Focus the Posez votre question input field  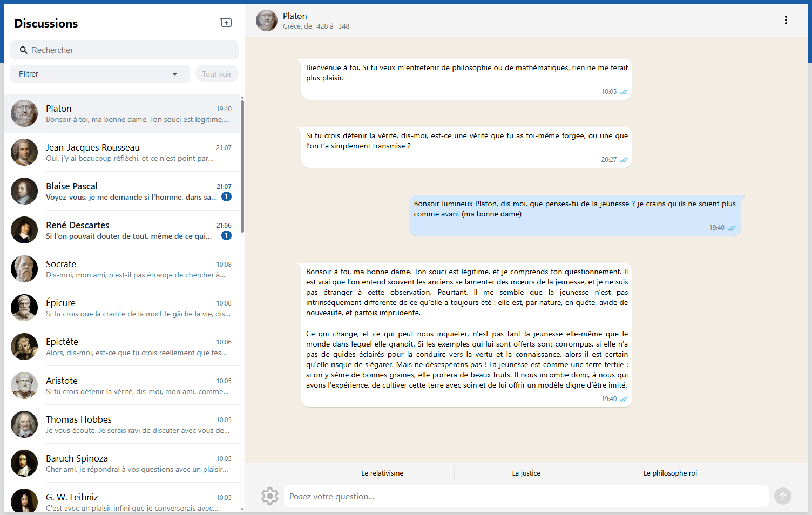(526, 497)
